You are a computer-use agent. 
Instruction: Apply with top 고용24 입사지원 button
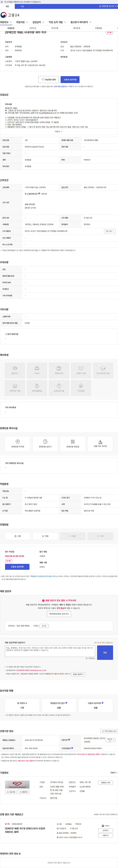click(x=70, y=80)
